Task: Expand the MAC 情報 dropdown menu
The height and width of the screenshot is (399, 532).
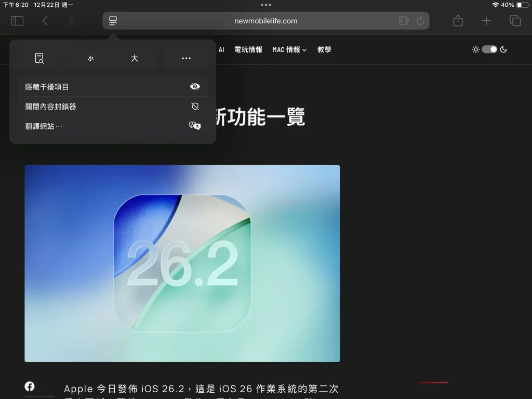Action: [289, 50]
